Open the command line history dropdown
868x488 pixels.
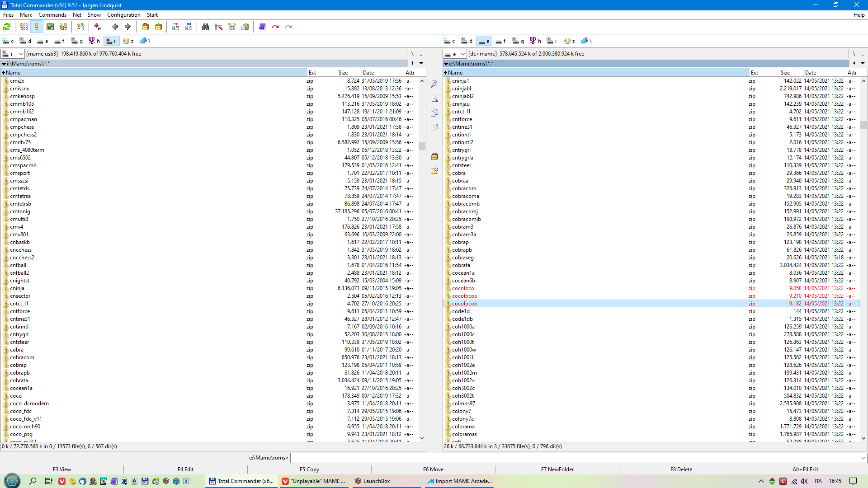coord(863,458)
